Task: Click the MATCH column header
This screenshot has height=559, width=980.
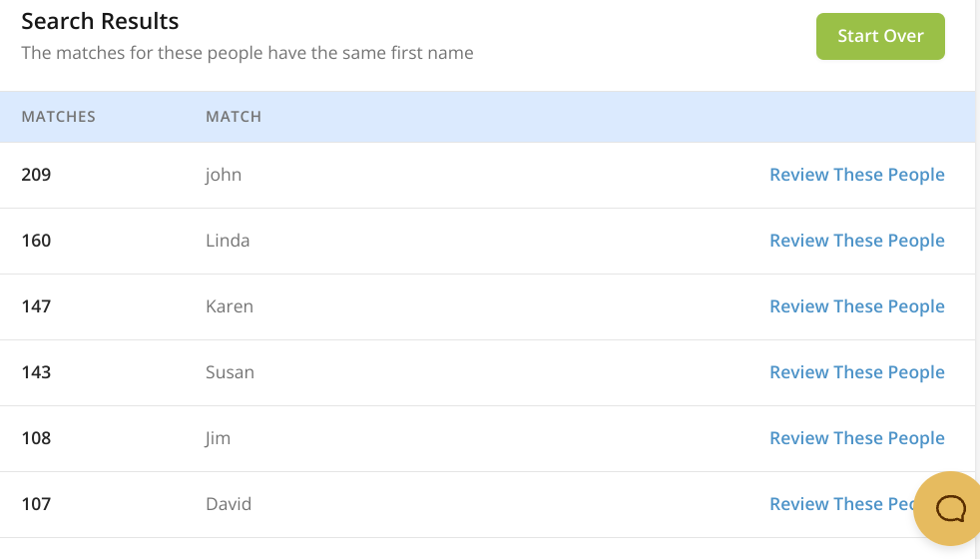Action: click(x=234, y=117)
